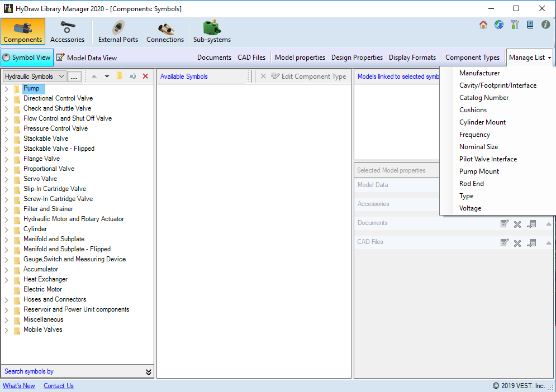This screenshot has width=556, height=392.
Task: Click the About info icon
Action: coord(546,25)
